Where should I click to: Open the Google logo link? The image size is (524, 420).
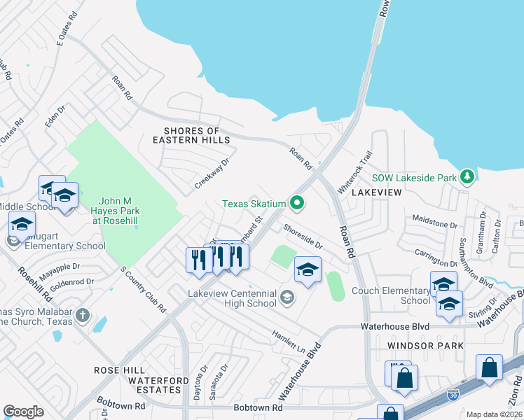coord(23,412)
